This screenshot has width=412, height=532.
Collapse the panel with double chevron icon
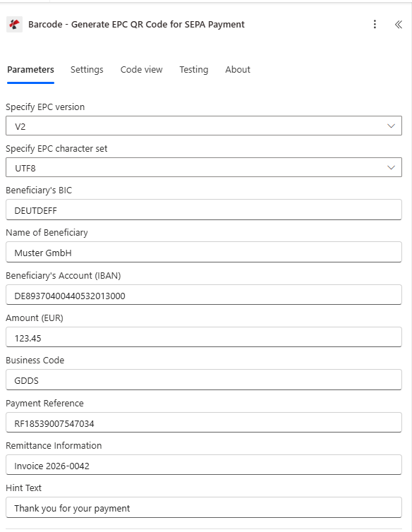pyautogui.click(x=399, y=25)
